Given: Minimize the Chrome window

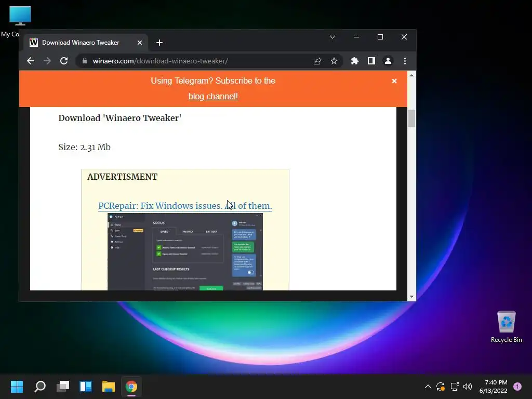Looking at the screenshot, I should (x=356, y=37).
